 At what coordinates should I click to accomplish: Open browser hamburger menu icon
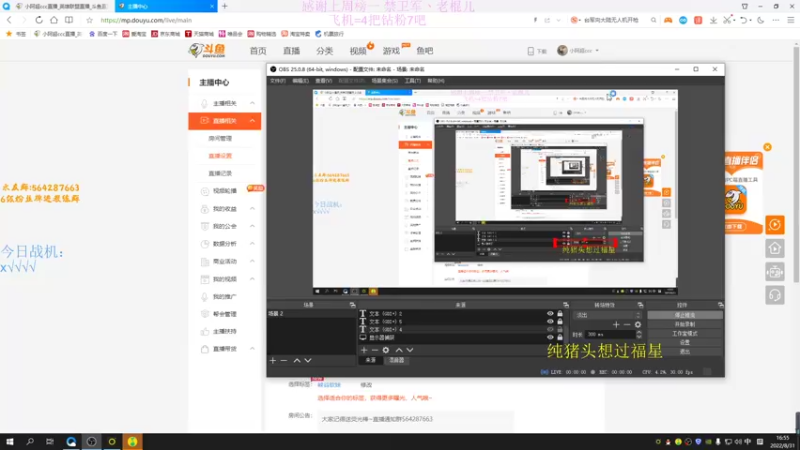point(791,20)
